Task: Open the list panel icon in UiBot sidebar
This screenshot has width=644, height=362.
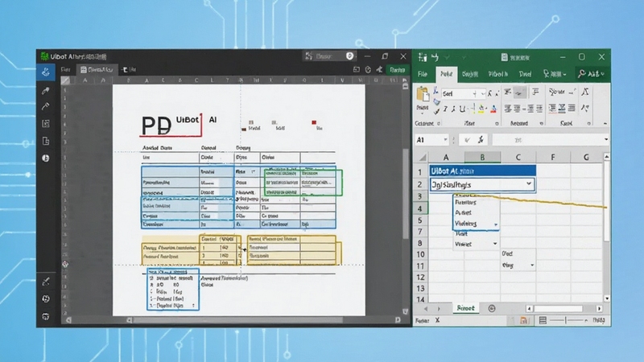Action: tap(46, 124)
